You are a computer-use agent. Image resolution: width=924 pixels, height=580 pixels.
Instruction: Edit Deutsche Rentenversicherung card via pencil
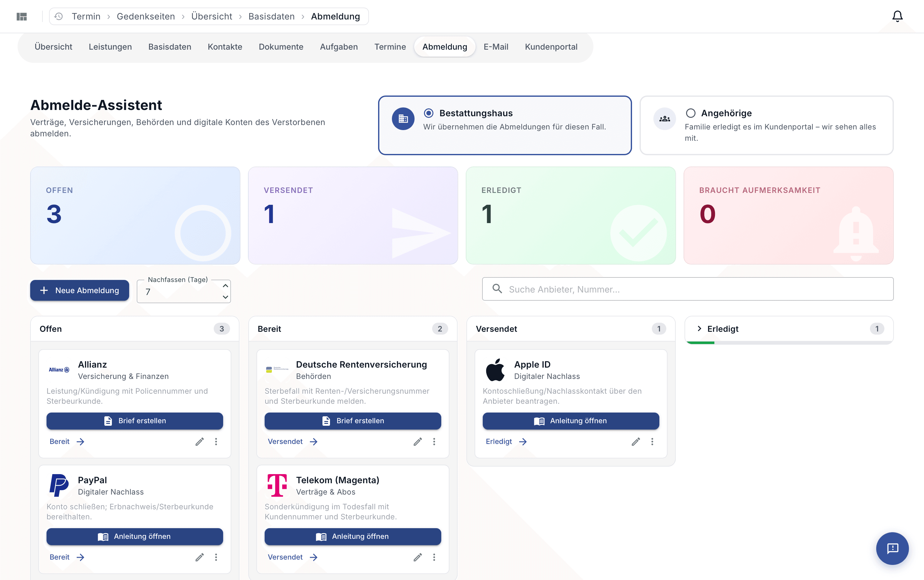[417, 441]
